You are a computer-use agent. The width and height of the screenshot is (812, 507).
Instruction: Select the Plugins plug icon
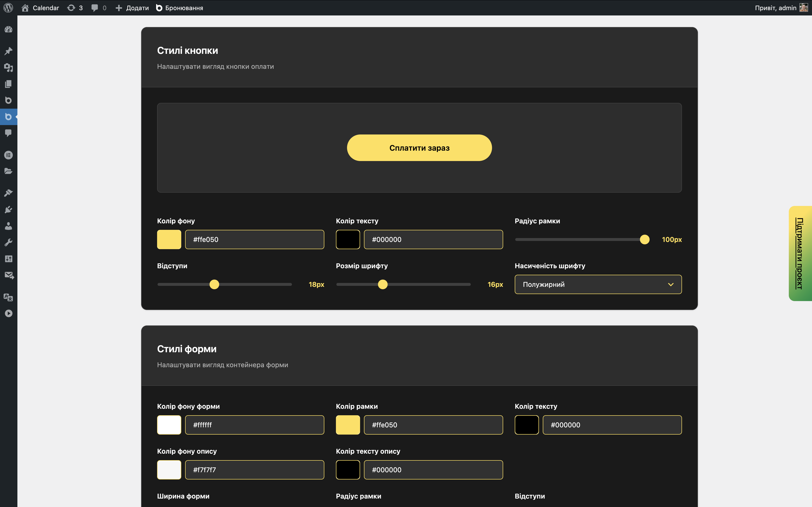coord(8,209)
